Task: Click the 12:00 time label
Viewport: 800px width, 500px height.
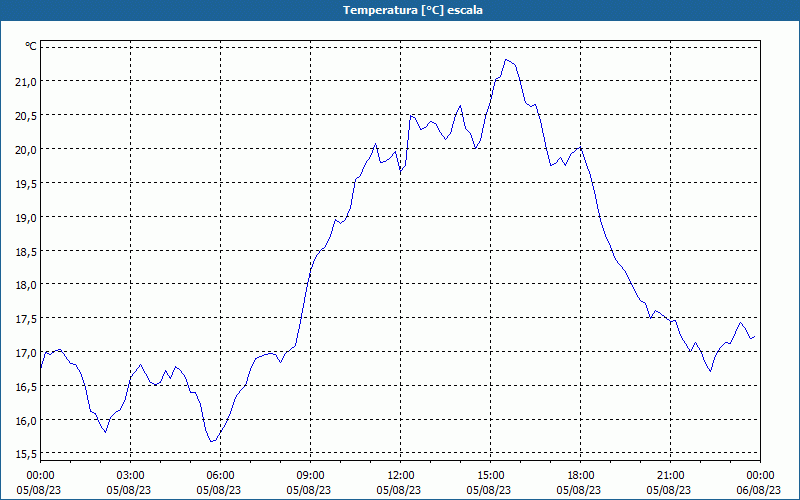Action: coord(401,476)
